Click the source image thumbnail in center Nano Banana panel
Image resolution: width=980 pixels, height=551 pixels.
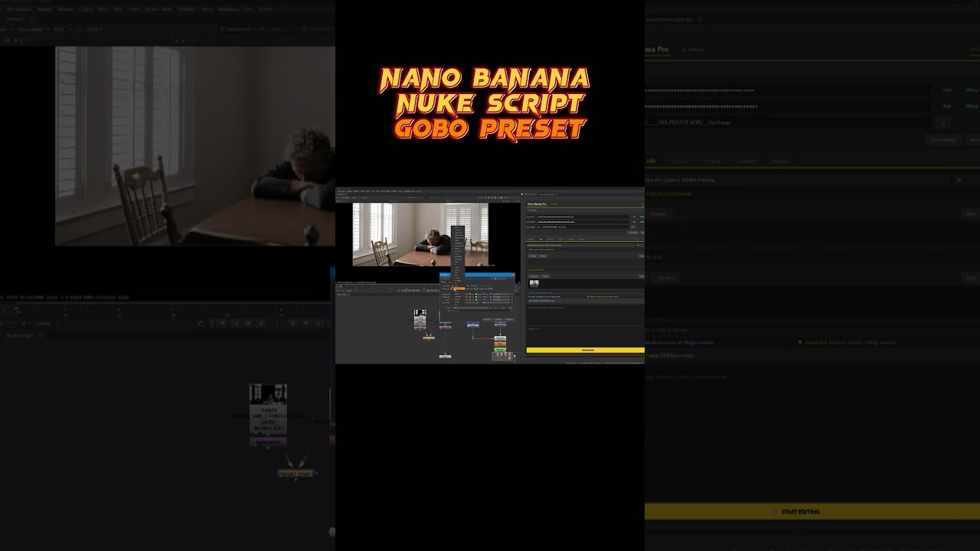pyautogui.click(x=534, y=283)
